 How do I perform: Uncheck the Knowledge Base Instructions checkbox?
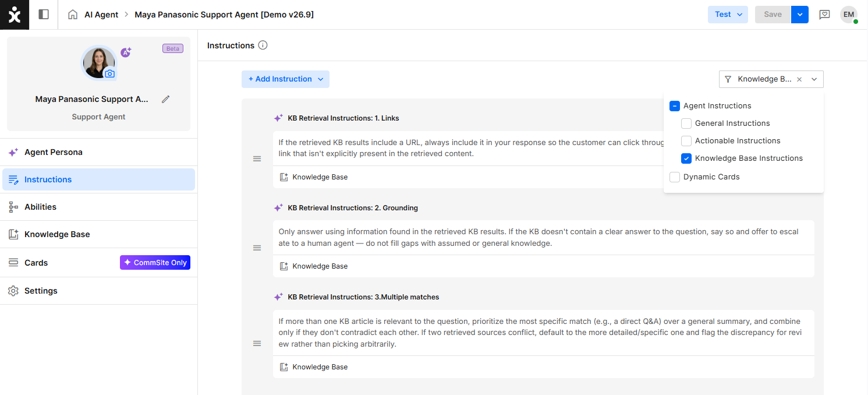(686, 158)
